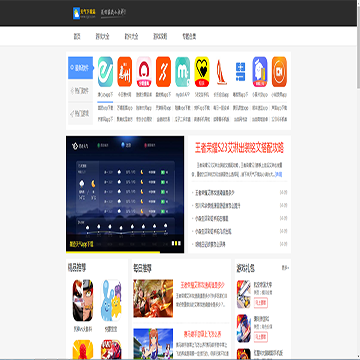The width and height of the screenshot is (360, 360).
Task: Open the red sailboat app icon
Action: pos(221,72)
